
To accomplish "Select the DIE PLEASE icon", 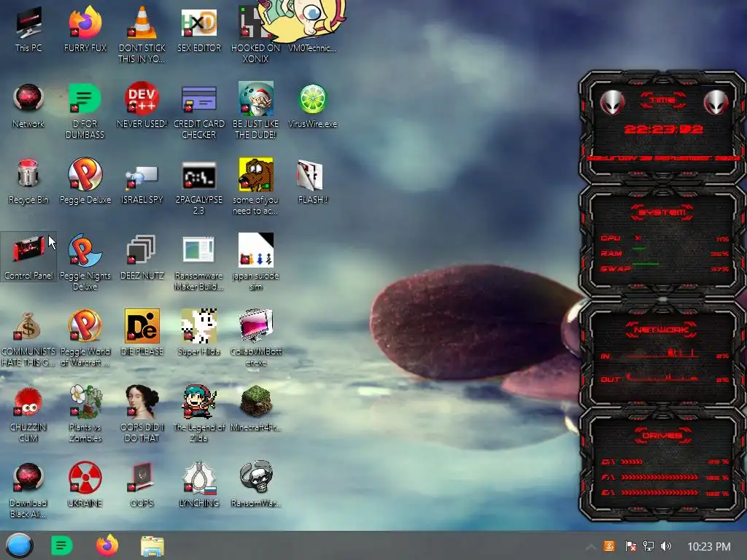I will 142,332.
